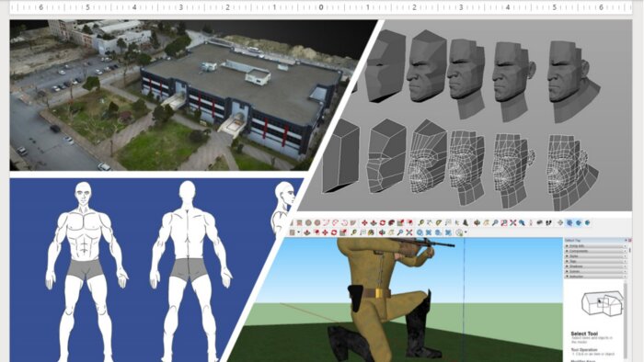644x362 pixels.
Task: Select the Dimensions tool in top row
Action: 430,222
